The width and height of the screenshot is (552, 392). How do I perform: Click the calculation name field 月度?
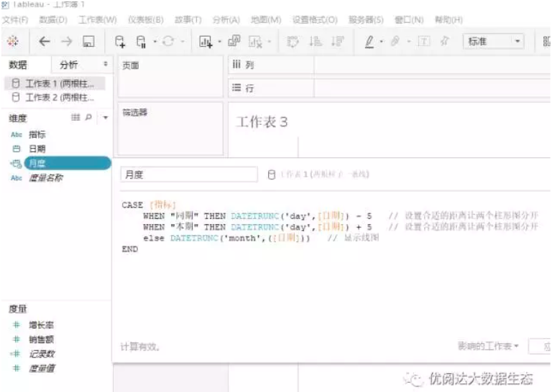188,174
